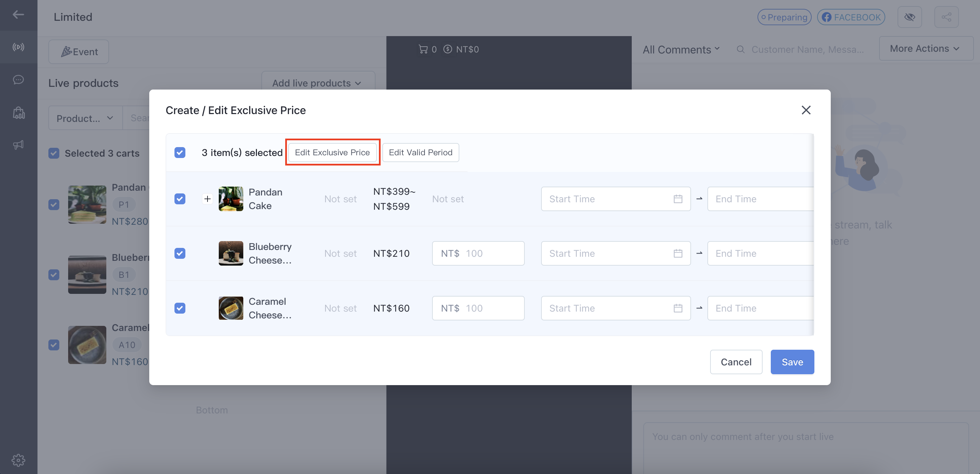Screen dimensions: 980x474
Task: Uncheck the Caramel Cheese row checkbox
Action: 180,308
